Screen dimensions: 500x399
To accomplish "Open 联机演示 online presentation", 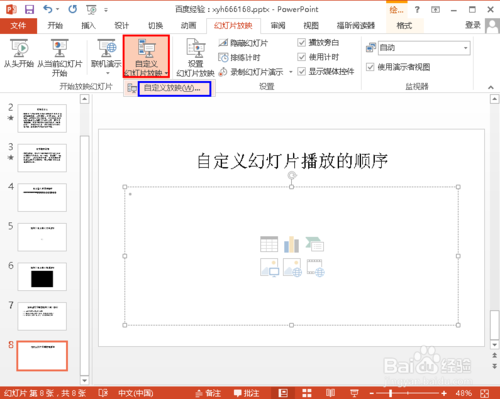I will [x=106, y=57].
